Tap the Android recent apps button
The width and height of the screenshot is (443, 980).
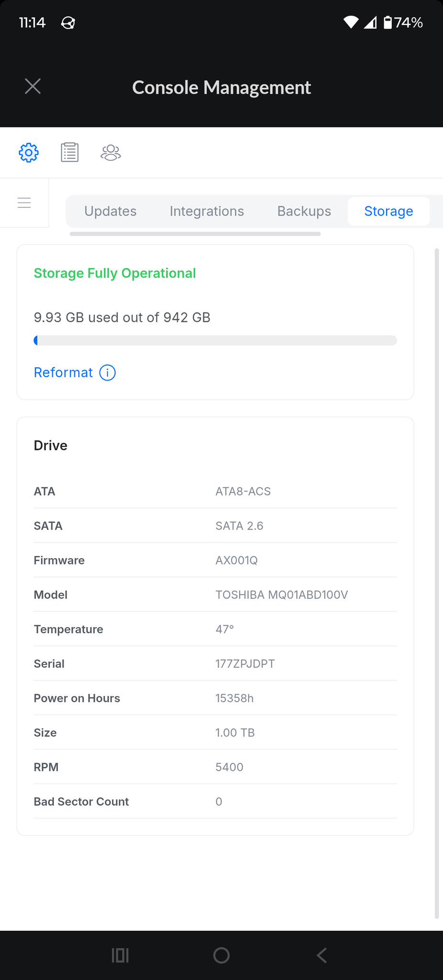[120, 956]
